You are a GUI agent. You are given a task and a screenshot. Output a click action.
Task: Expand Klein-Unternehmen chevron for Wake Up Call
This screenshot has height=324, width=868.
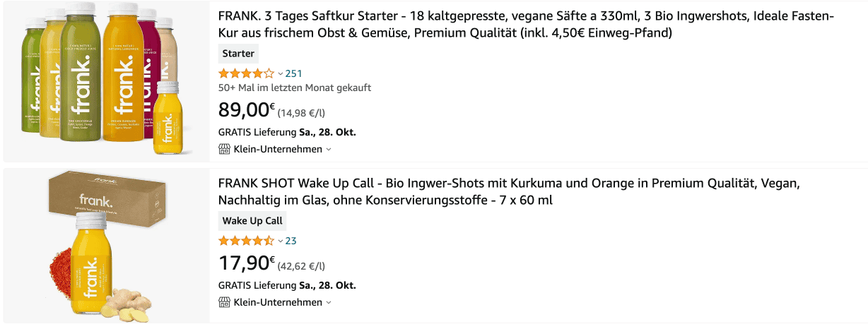click(x=329, y=303)
